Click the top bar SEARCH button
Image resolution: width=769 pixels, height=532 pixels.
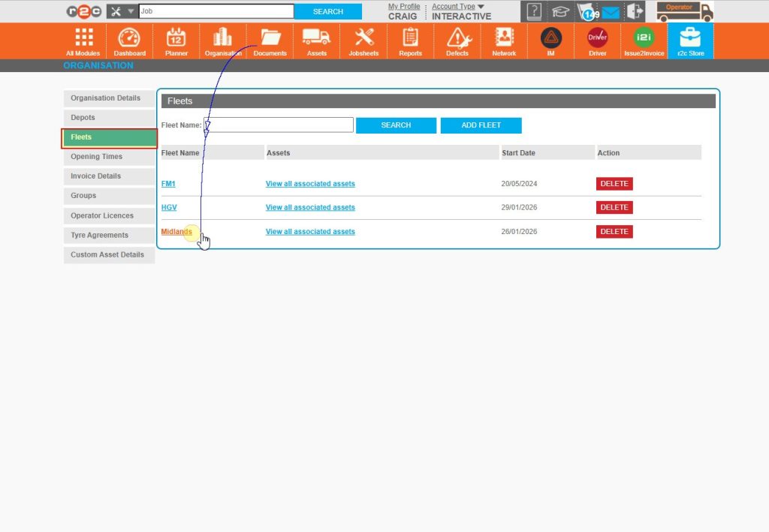click(x=328, y=11)
